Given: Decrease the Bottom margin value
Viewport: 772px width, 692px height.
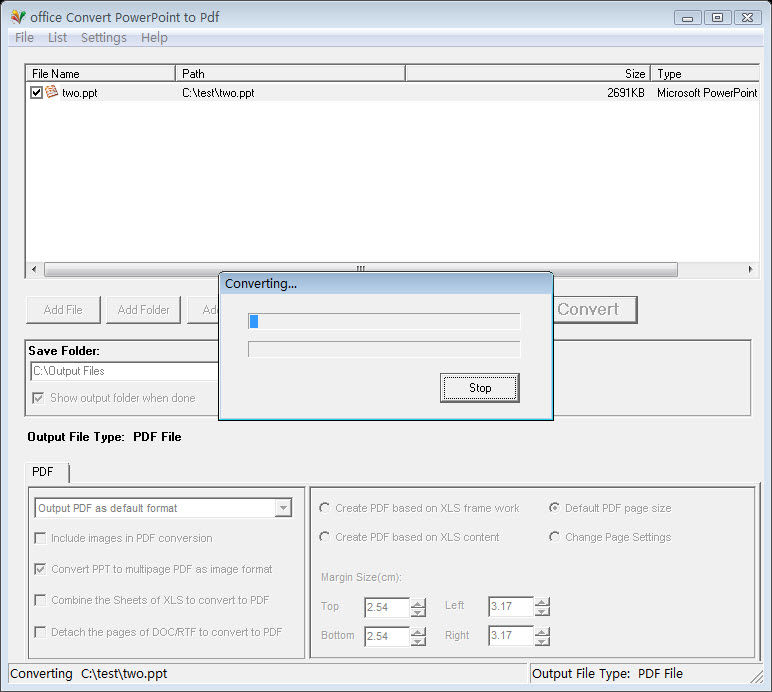Looking at the screenshot, I should click(418, 641).
